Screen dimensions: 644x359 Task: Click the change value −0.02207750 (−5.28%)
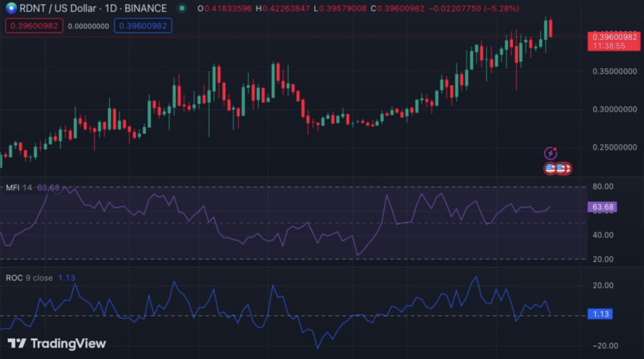[x=474, y=9]
